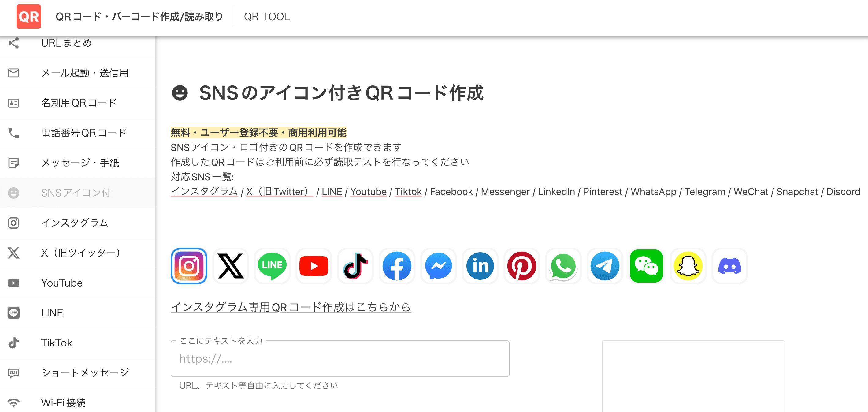Select the Instagram SNS icon

(x=189, y=266)
